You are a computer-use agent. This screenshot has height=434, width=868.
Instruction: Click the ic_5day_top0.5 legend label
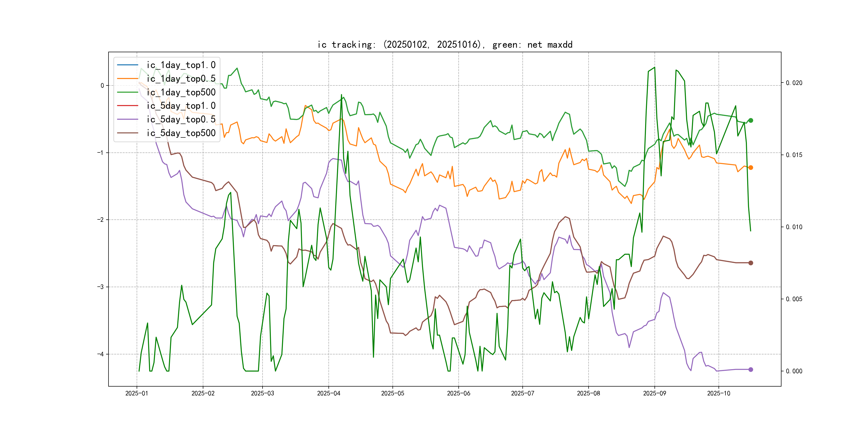(181, 119)
